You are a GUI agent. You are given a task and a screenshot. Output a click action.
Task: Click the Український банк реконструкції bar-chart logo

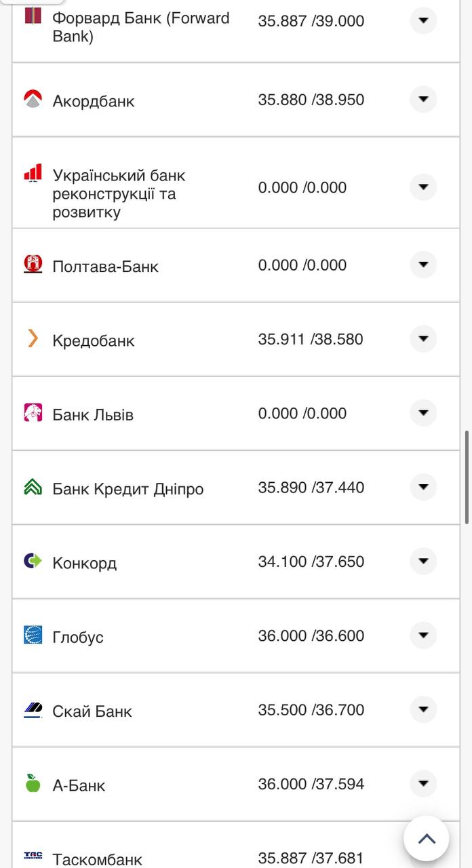31,174
